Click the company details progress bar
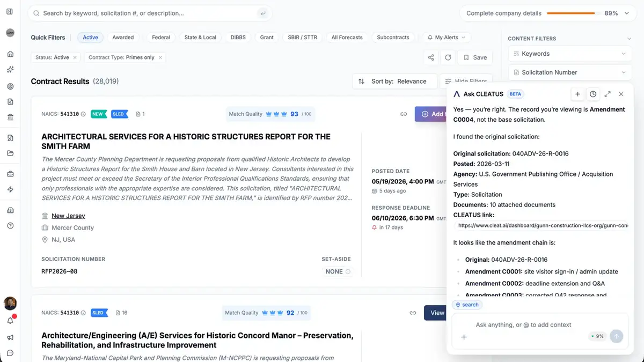The height and width of the screenshot is (362, 644). 571,13
